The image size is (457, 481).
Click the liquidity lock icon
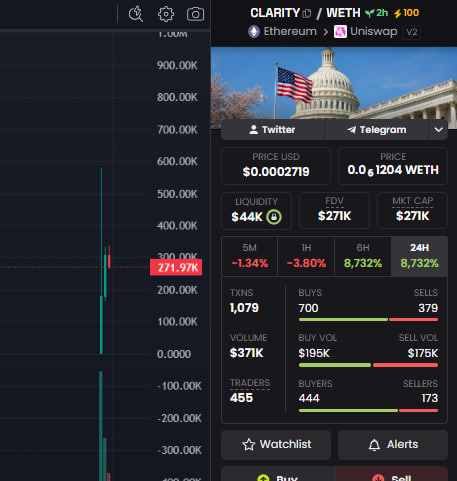(274, 217)
